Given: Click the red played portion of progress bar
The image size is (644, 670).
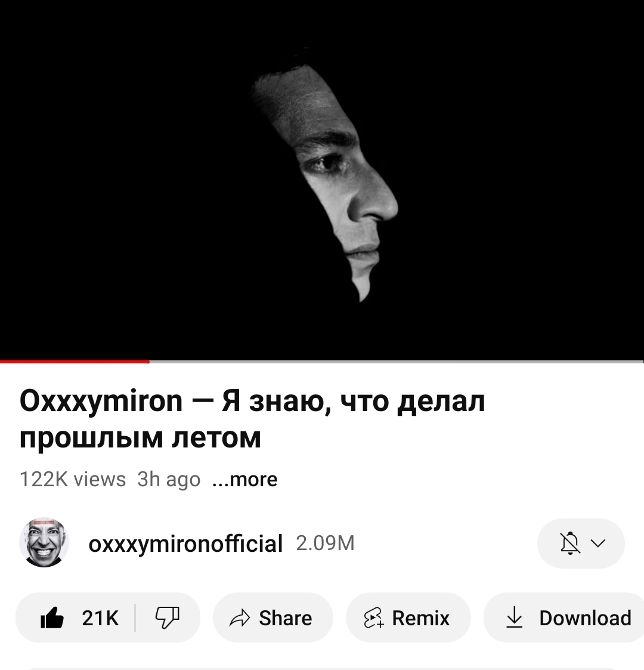Looking at the screenshot, I should tap(75, 362).
